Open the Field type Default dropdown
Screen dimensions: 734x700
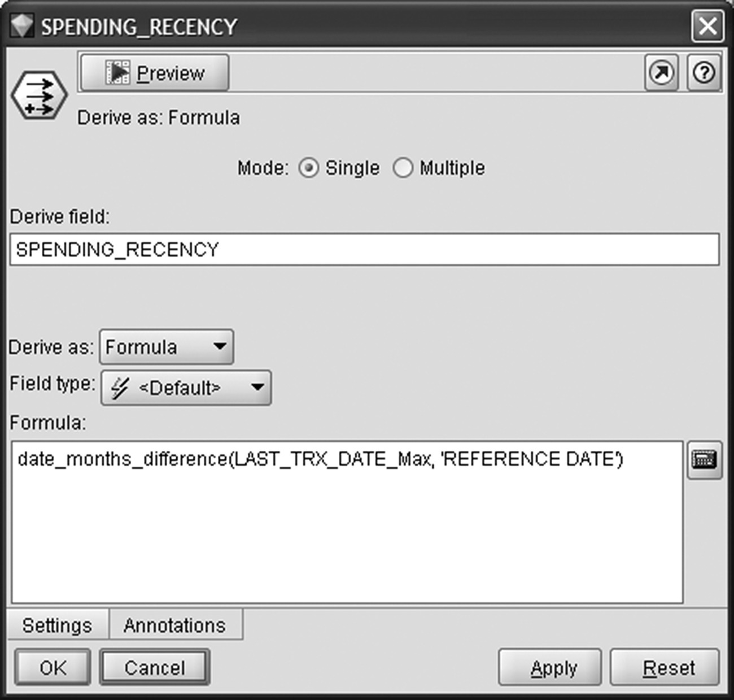pos(186,388)
